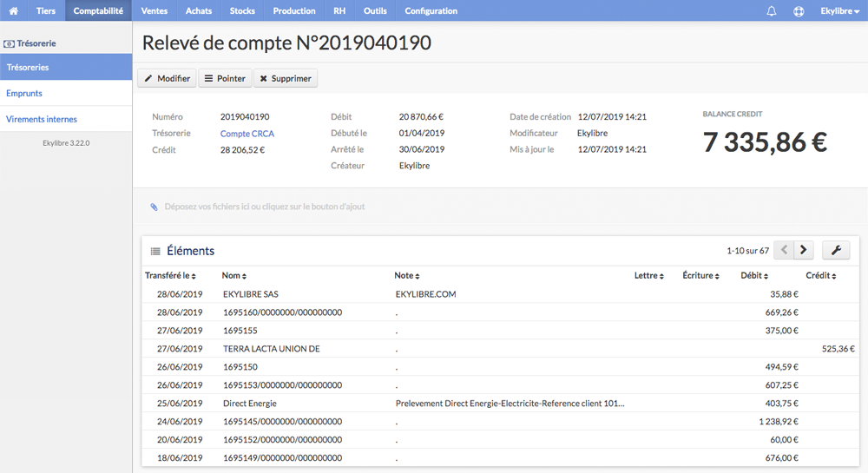Open Virements internes in sidebar
This screenshot has width=868, height=473.
(x=66, y=119)
